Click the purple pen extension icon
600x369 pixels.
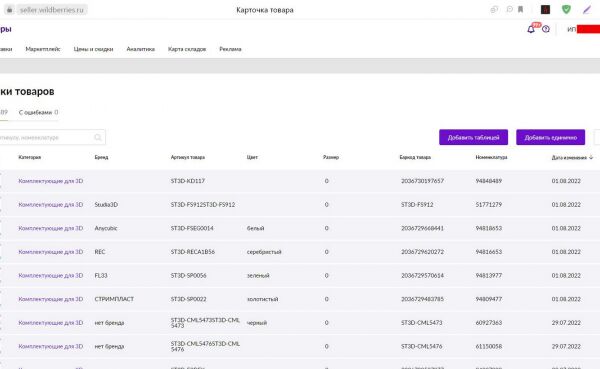pyautogui.click(x=587, y=10)
